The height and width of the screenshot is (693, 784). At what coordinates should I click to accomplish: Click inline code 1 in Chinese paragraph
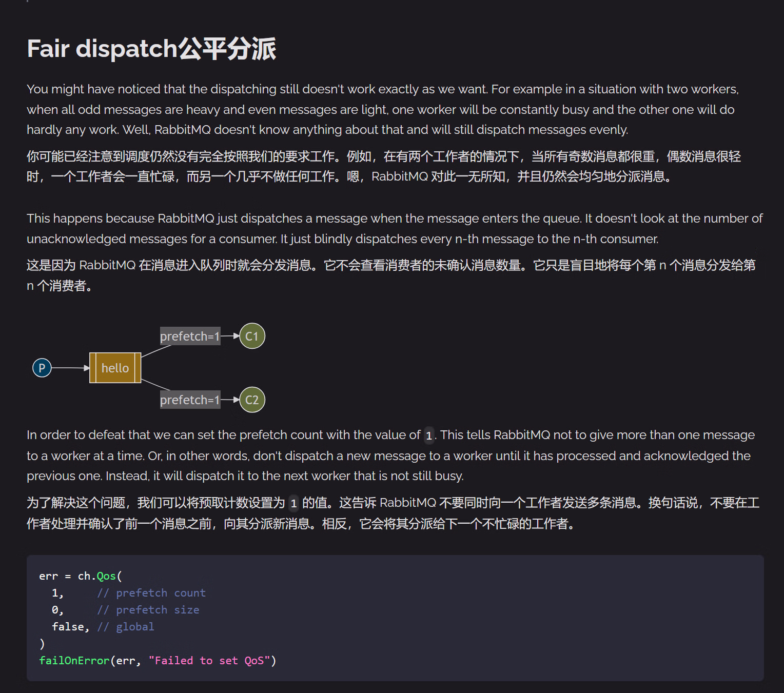[x=293, y=503]
